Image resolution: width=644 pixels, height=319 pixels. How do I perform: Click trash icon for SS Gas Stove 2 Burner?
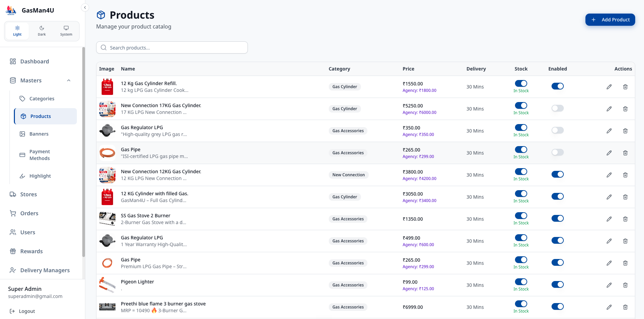tap(625, 219)
